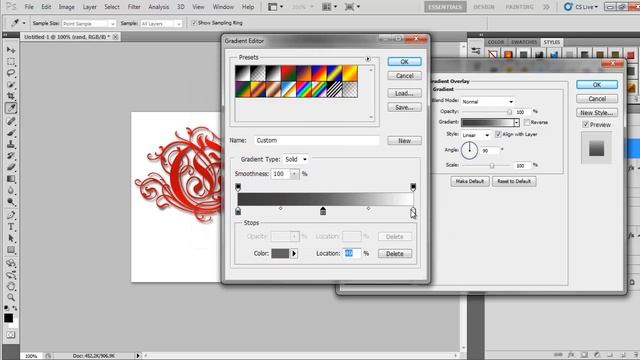
Task: Open the Sample Size dropdown
Action: tap(89, 24)
